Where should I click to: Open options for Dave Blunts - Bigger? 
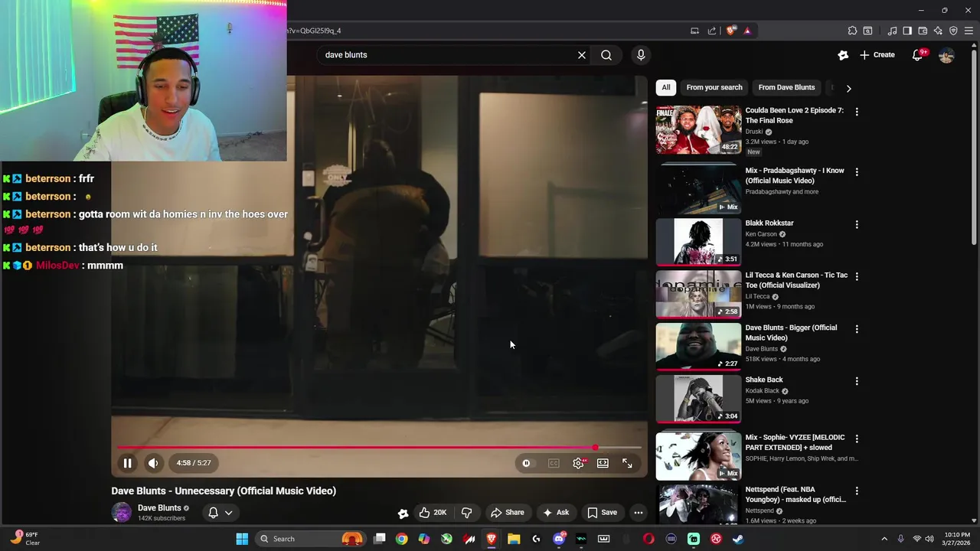857,329
